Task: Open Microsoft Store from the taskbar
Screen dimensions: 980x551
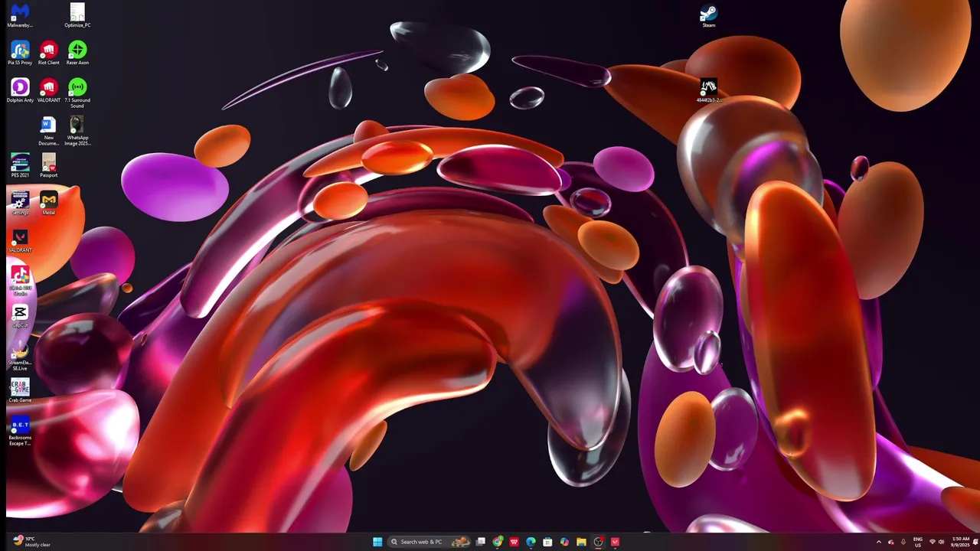Action: point(547,542)
